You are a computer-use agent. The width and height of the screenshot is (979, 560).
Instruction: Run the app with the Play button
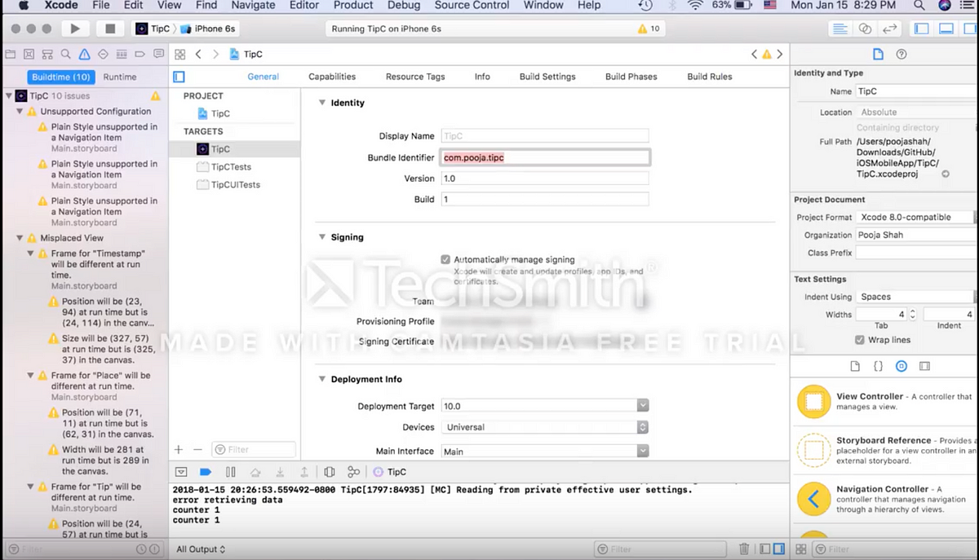tap(75, 29)
